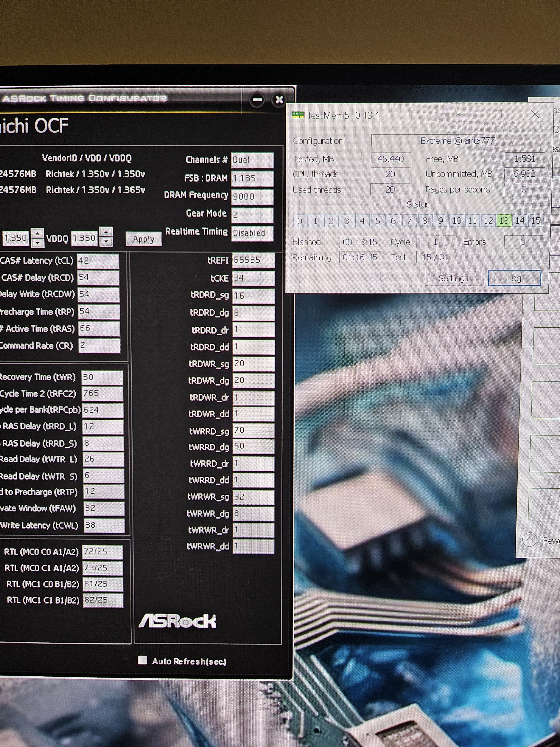Viewport: 560px width, 747px height.
Task: Click the thread 15 status box
Action: pos(535,221)
